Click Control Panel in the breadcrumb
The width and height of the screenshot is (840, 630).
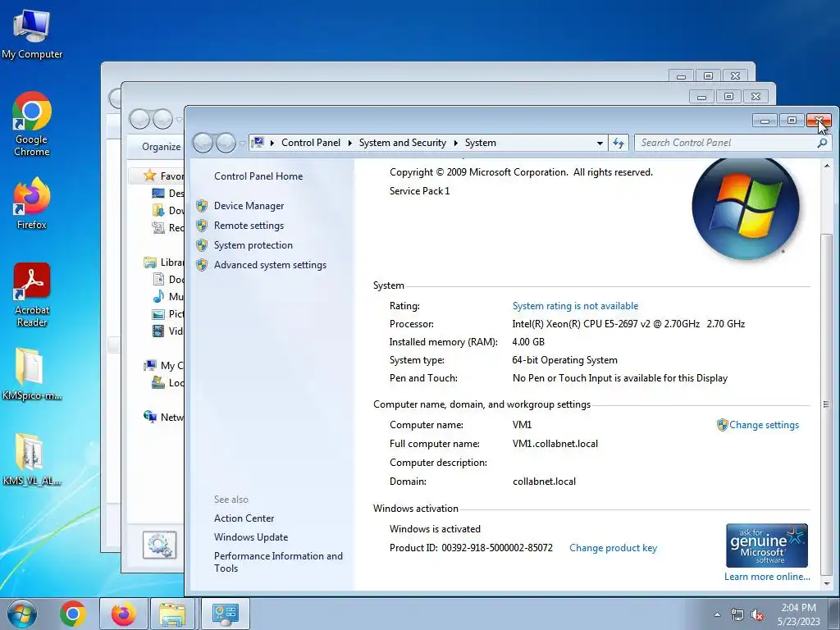point(311,143)
